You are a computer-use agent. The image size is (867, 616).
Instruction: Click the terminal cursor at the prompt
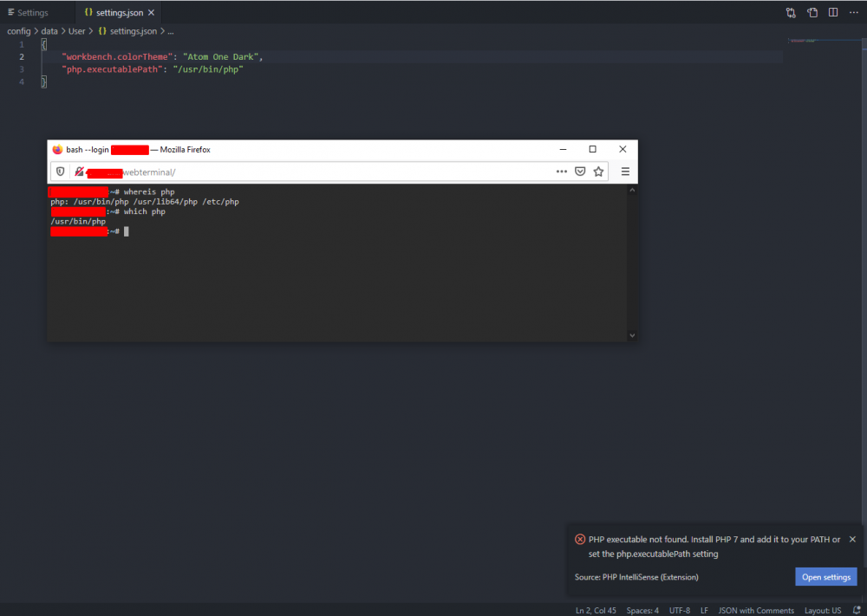127,231
